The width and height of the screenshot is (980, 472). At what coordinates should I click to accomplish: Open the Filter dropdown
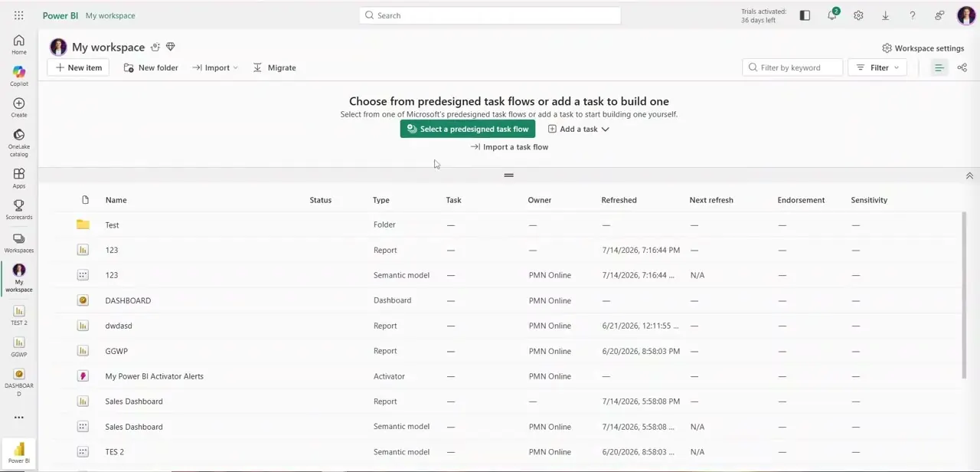(877, 67)
